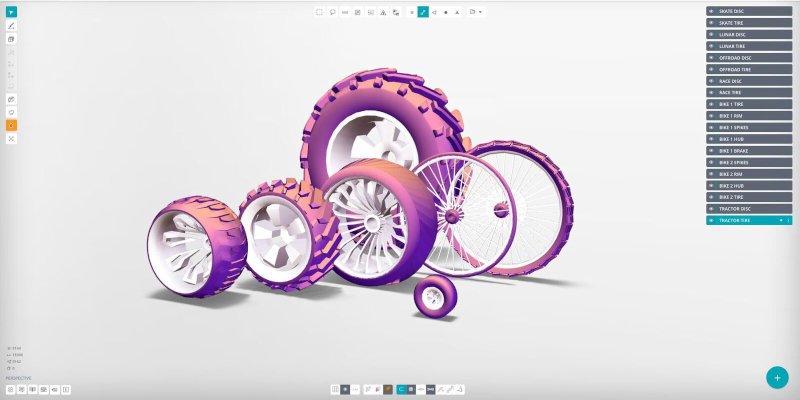The width and height of the screenshot is (800, 400).
Task: Select the teal highlighted top toolbar tool
Action: [422, 12]
